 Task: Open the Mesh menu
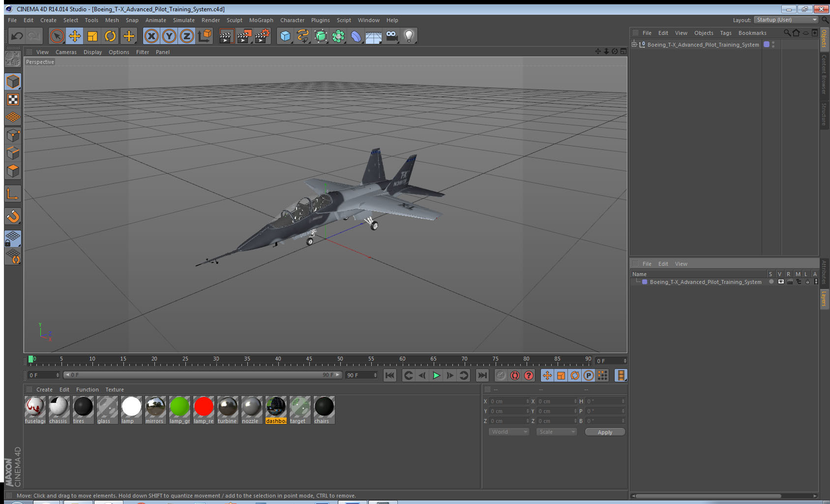[x=112, y=20]
